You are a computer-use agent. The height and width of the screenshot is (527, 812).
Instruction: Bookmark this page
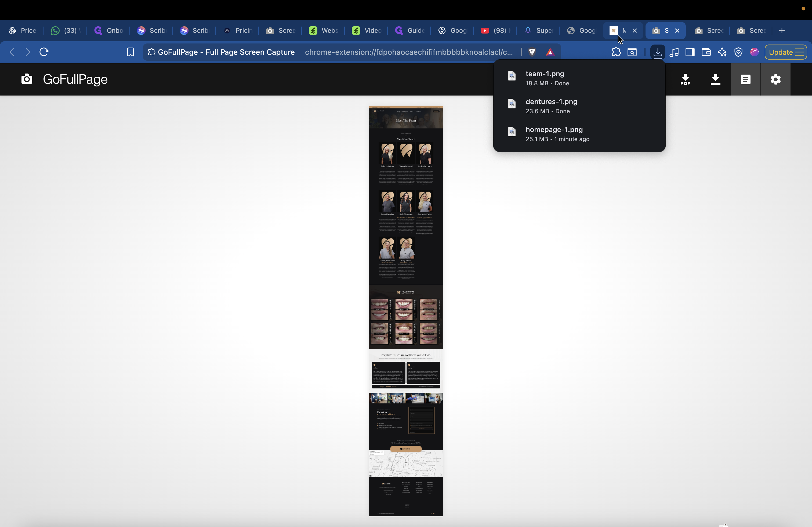coord(130,52)
